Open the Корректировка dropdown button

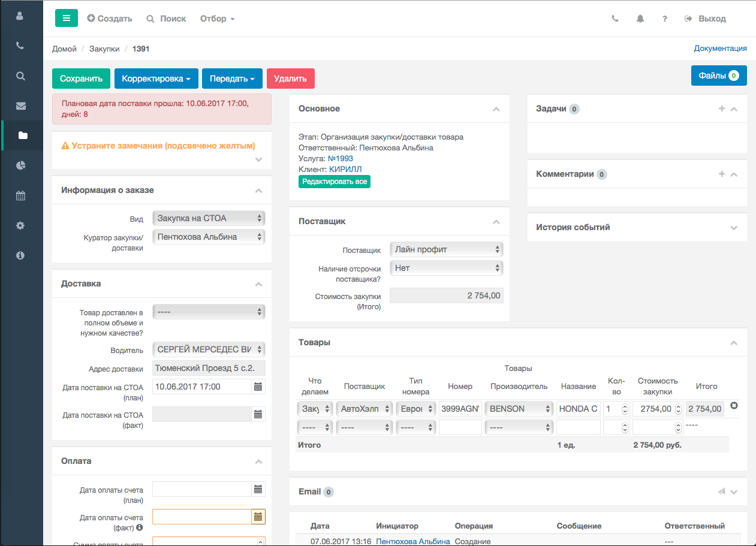click(156, 79)
